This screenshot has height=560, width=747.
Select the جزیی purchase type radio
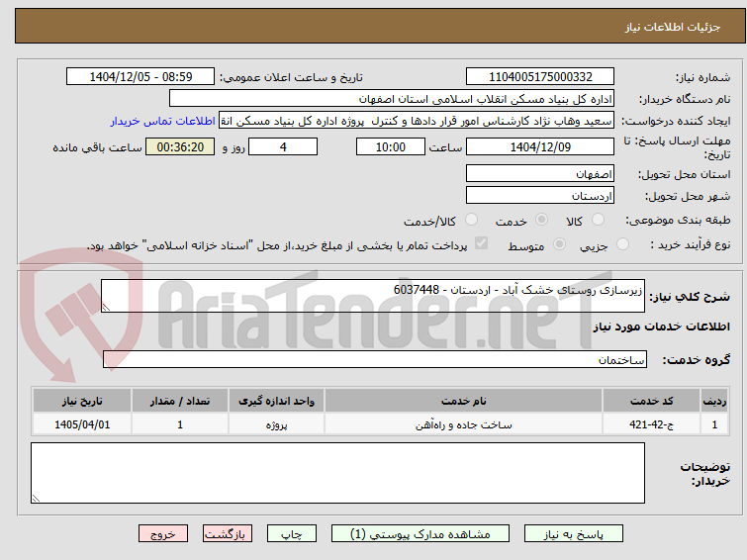(622, 244)
